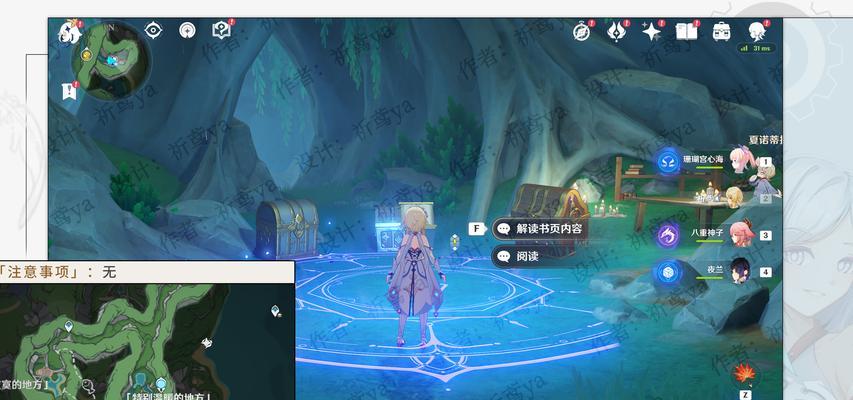Switch to party member 八重神子
853x400 pixels.
707,232
